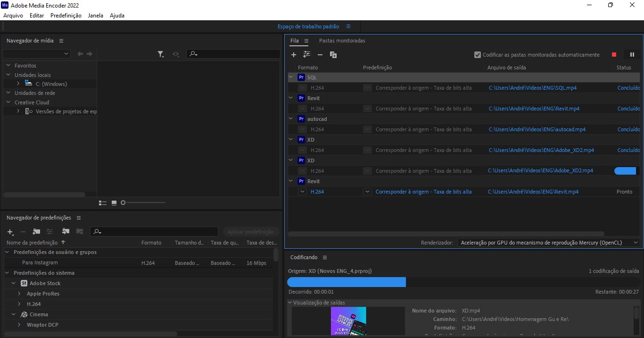Image resolution: width=644 pixels, height=338 pixels.
Task: Click the Premiere icon of the autocad item
Action: pyautogui.click(x=302, y=119)
